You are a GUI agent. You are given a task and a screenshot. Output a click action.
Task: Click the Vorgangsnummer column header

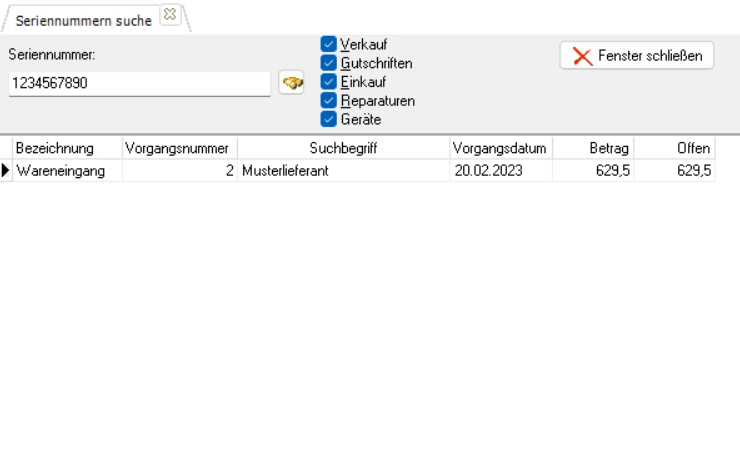coord(179,148)
